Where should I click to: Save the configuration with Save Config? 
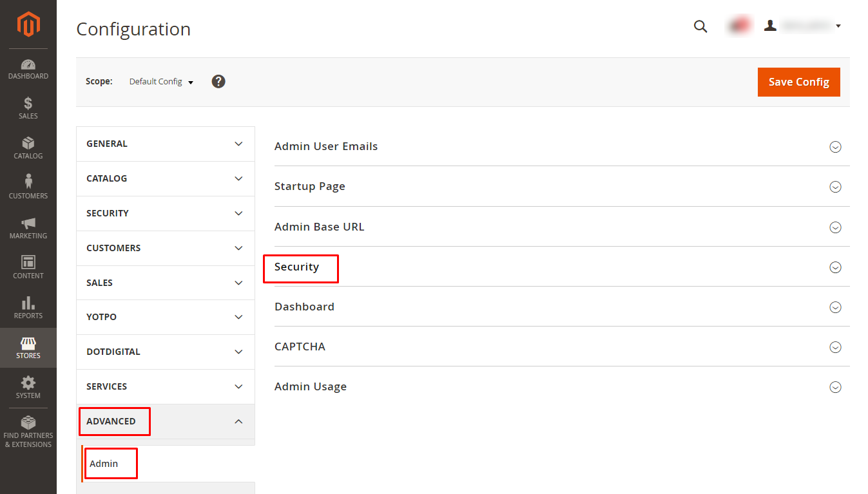tap(799, 82)
